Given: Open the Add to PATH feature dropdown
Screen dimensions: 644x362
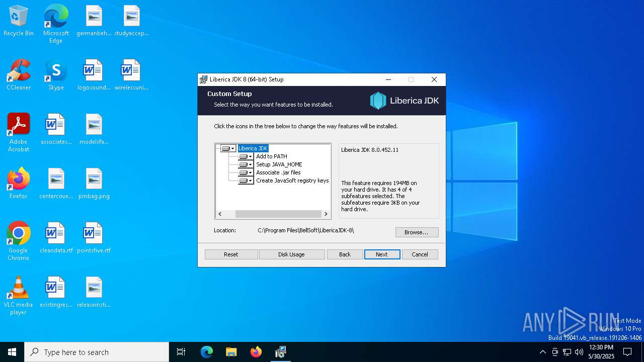Looking at the screenshot, I should point(246,156).
